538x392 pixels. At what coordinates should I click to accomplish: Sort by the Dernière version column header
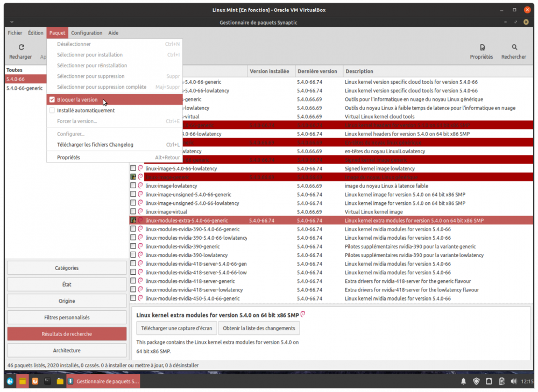(x=317, y=71)
